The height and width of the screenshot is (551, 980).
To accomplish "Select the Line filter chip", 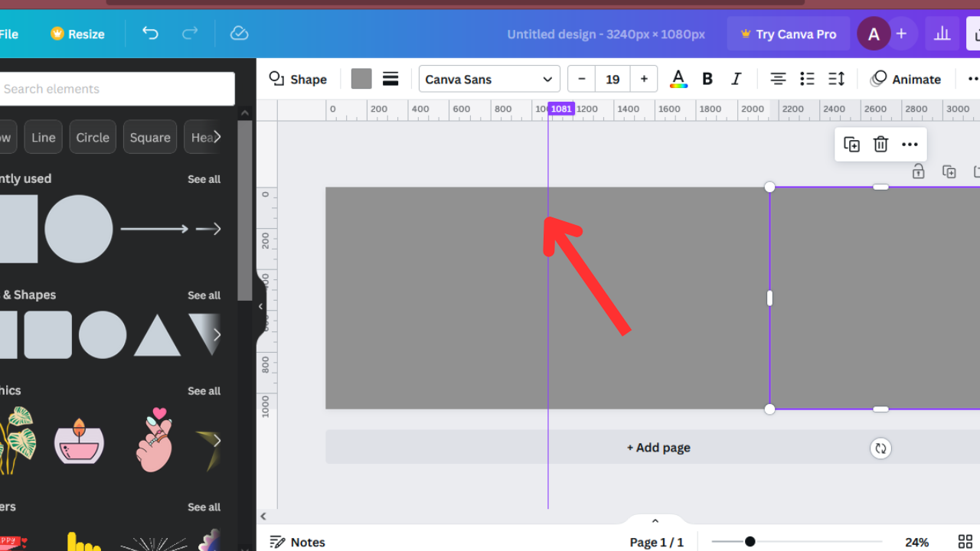I will (43, 138).
